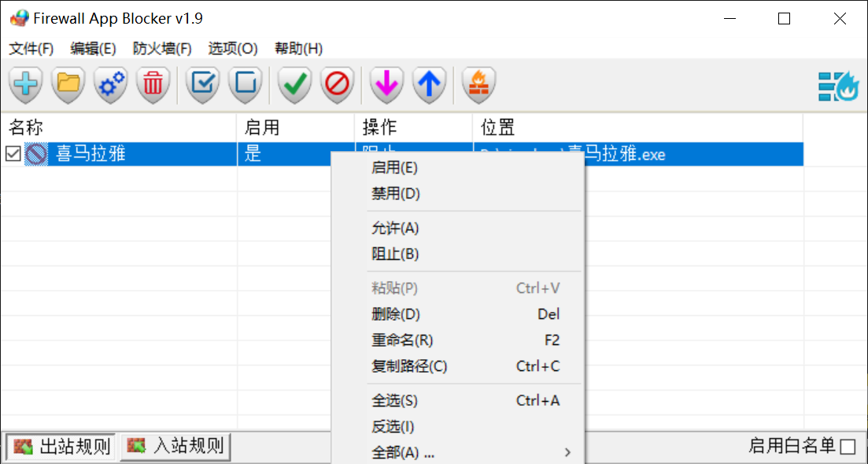The height and width of the screenshot is (464, 868).
Task: Click the green checkmark allow icon
Action: 295,85
